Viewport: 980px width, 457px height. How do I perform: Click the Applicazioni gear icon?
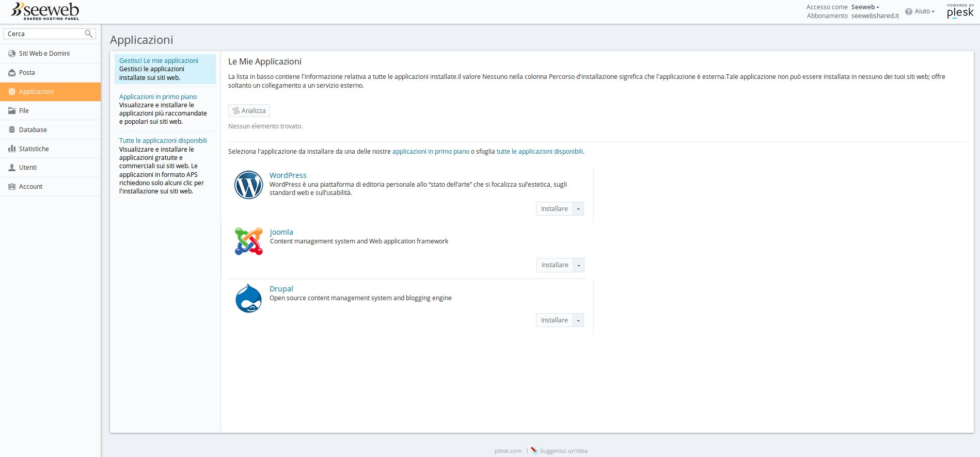(12, 92)
